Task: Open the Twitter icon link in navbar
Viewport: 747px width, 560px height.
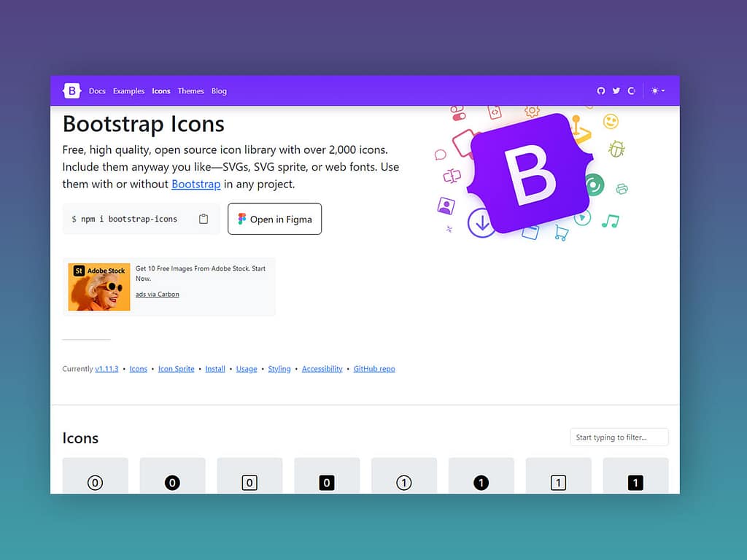Action: (616, 91)
